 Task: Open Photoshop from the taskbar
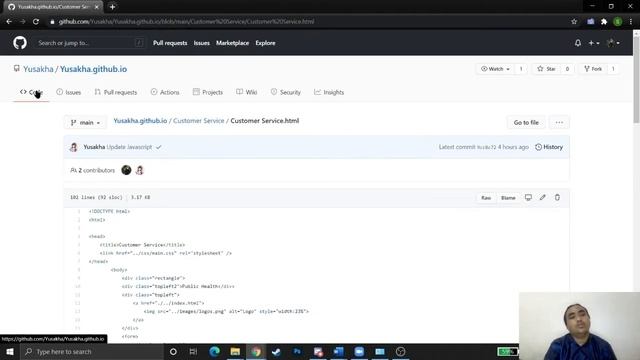click(297, 351)
